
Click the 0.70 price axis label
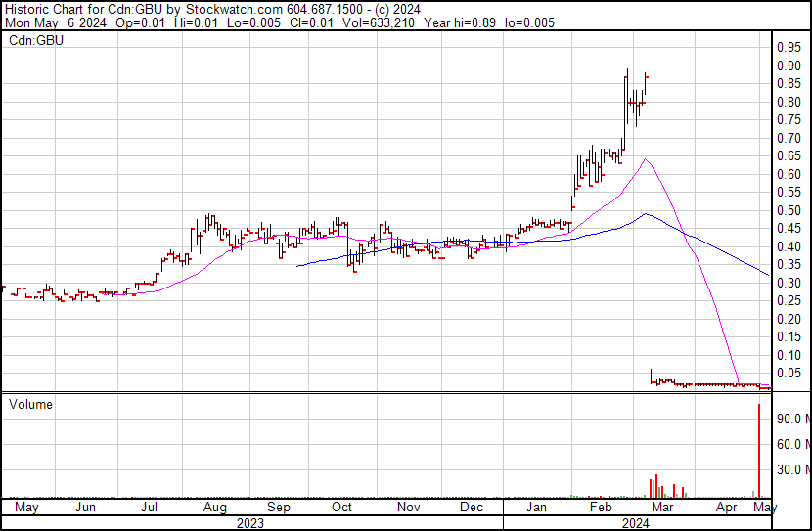point(789,138)
